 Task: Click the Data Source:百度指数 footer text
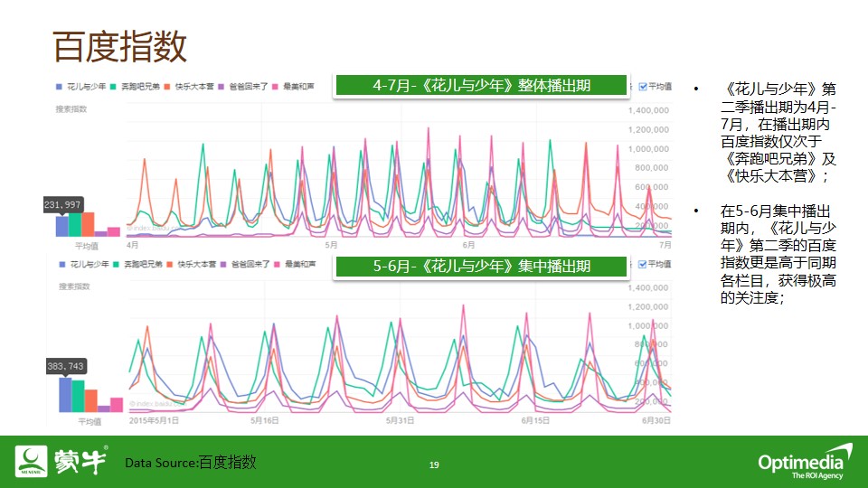[x=191, y=462]
